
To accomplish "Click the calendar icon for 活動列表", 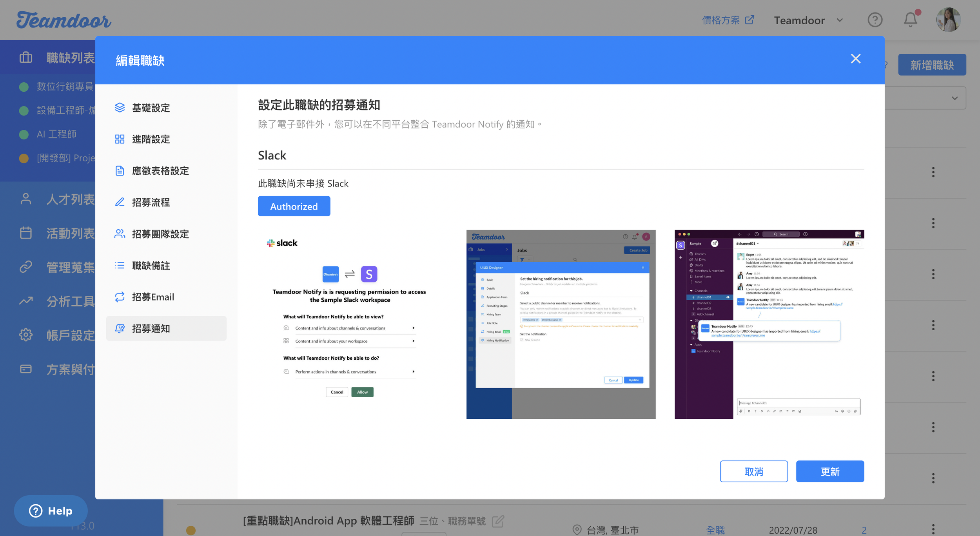I will point(26,233).
